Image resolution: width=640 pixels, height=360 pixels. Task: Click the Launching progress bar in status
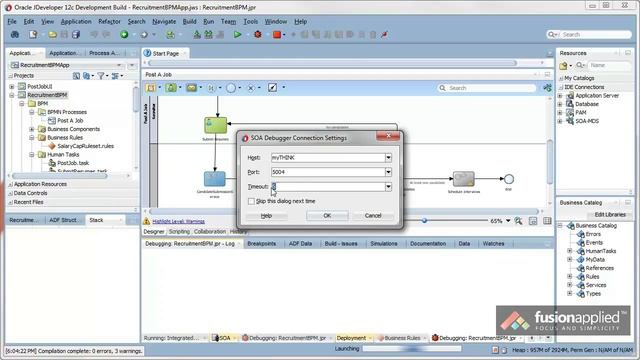click(x=412, y=349)
